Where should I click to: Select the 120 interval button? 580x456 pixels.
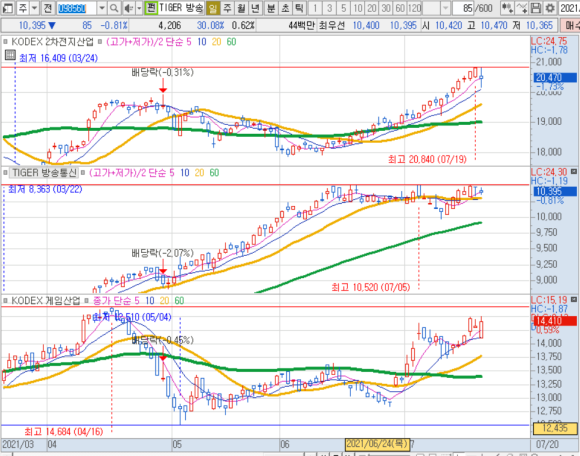click(415, 8)
